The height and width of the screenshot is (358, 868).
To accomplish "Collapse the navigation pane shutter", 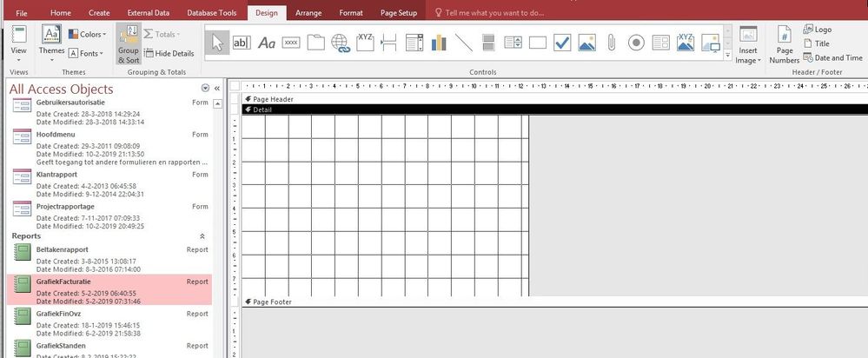I will 217,88.
